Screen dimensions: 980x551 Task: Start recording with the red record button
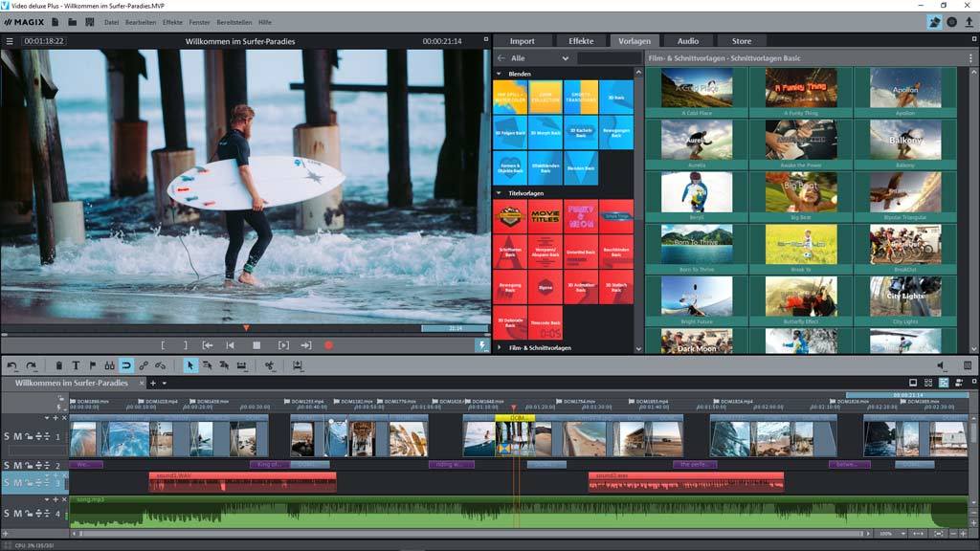[329, 344]
